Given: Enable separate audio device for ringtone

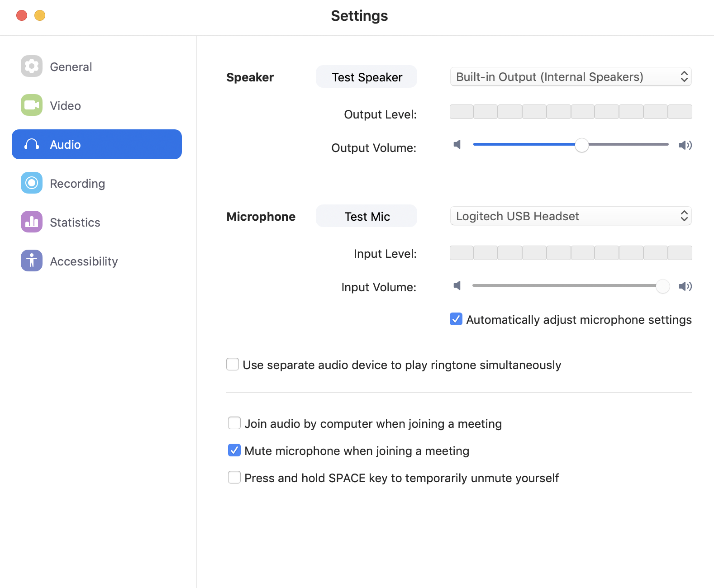Looking at the screenshot, I should (x=233, y=365).
